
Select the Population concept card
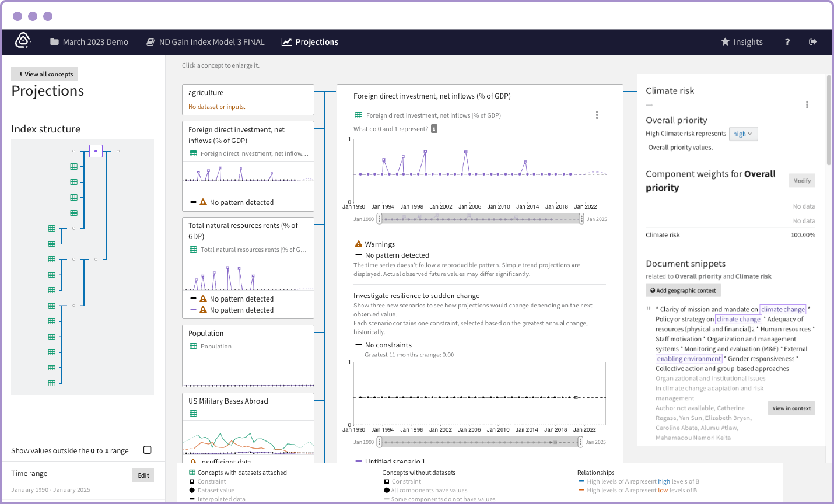click(x=248, y=356)
